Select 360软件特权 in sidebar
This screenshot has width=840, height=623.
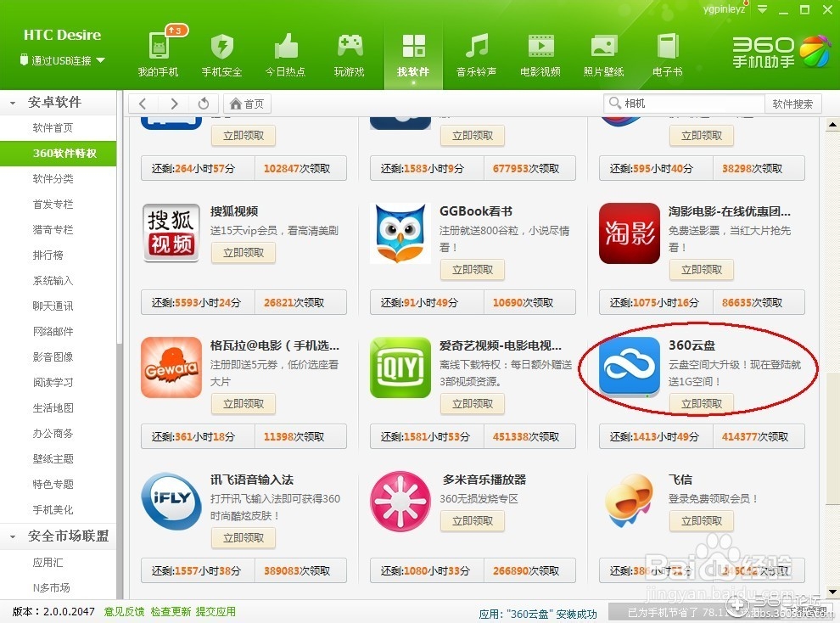[58, 154]
